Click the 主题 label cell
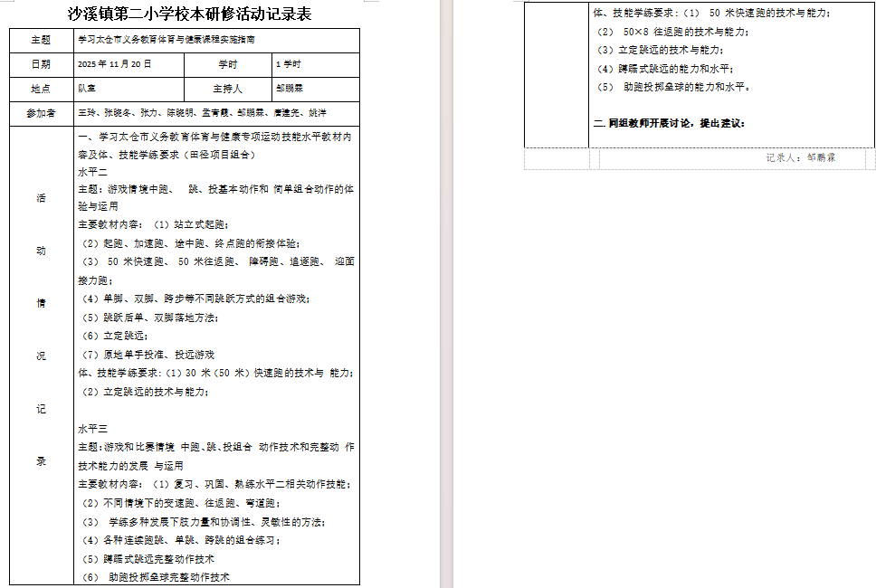Screen dimensions: 876x588 41,41
